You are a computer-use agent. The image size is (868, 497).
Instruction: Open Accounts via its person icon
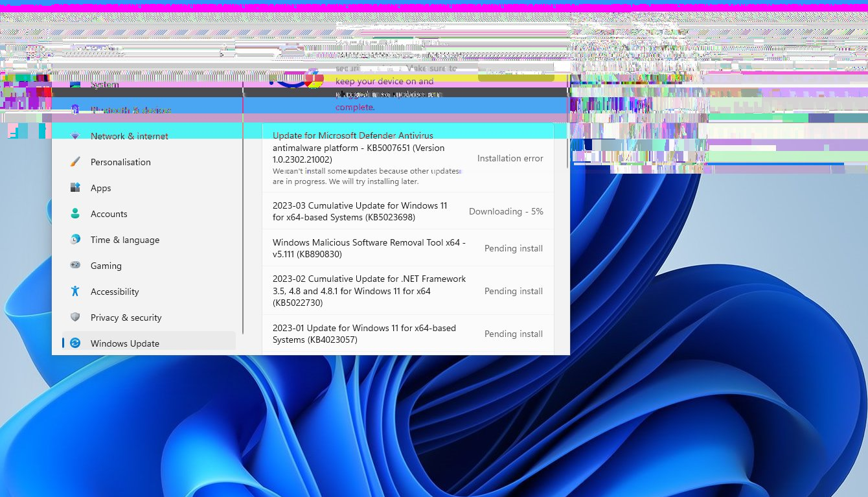pyautogui.click(x=75, y=214)
